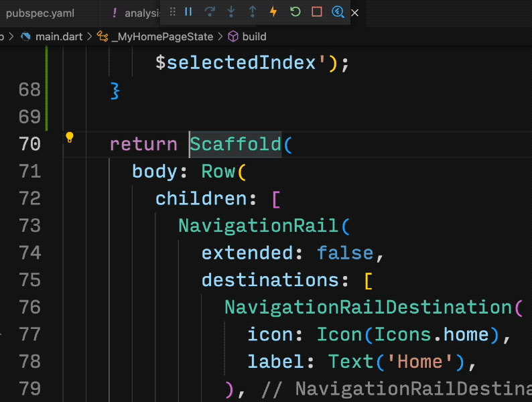The width and height of the screenshot is (532, 402).
Task: Switch to the pubspec.yaml tab
Action: [40, 13]
